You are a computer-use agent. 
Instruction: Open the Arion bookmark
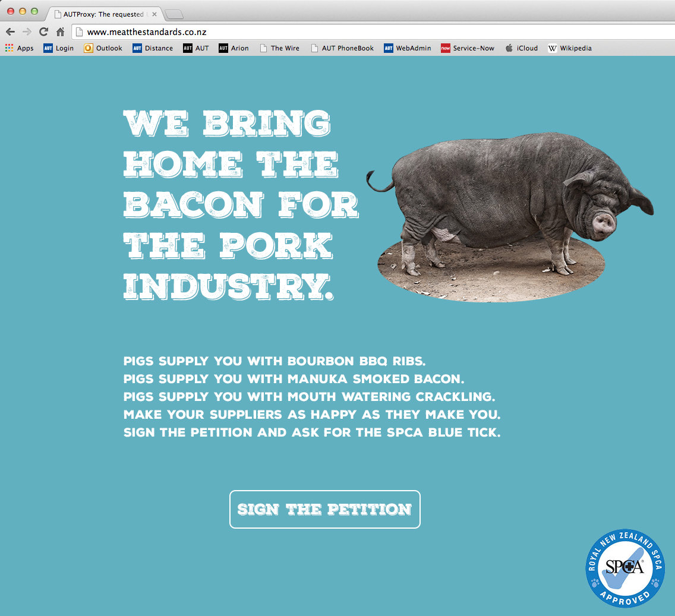234,48
